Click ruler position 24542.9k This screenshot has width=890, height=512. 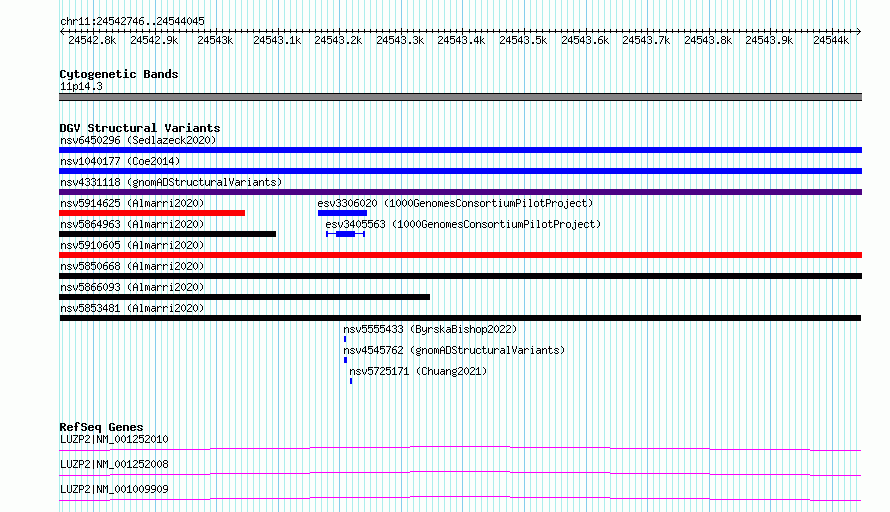(154, 40)
